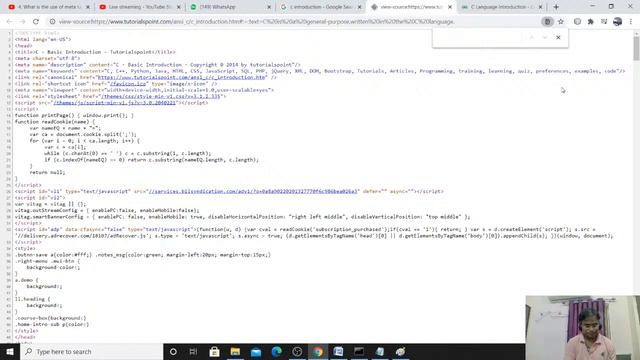This screenshot has width=640, height=360.
Task: Click the 'return null;' source line
Action: tap(47, 172)
